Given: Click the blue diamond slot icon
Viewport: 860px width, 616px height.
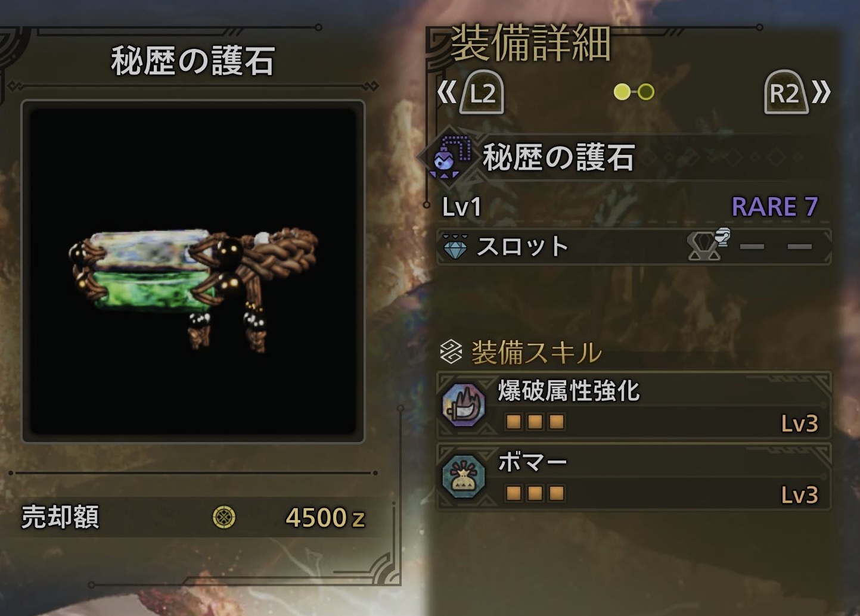Looking at the screenshot, I should click(x=455, y=246).
